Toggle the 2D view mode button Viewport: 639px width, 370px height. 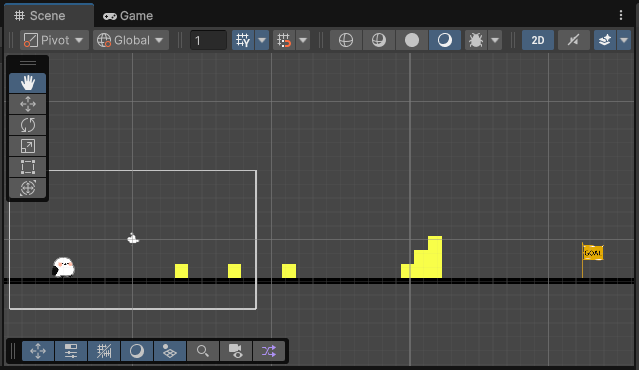[538, 40]
